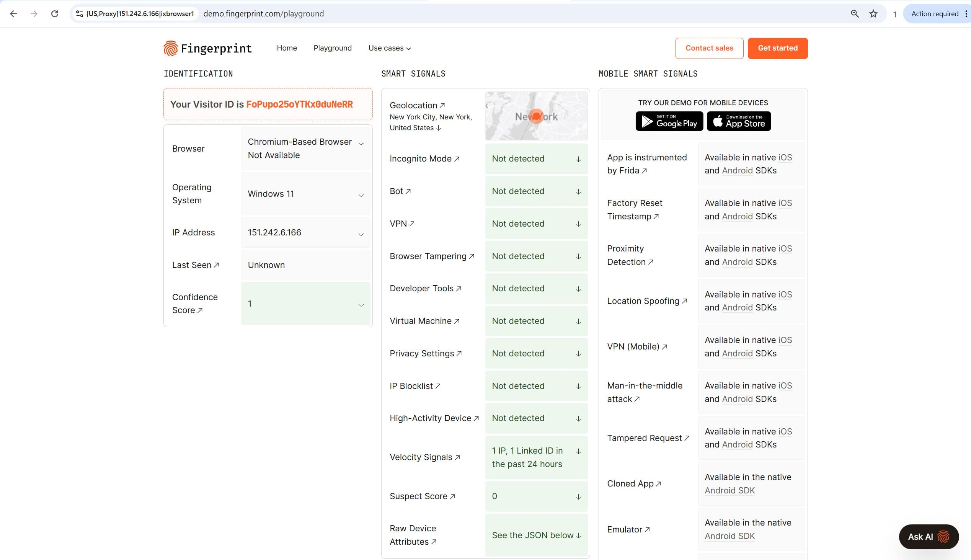Expand the IP Blocklist Not detected row
This screenshot has width=971, height=560.
click(537, 386)
